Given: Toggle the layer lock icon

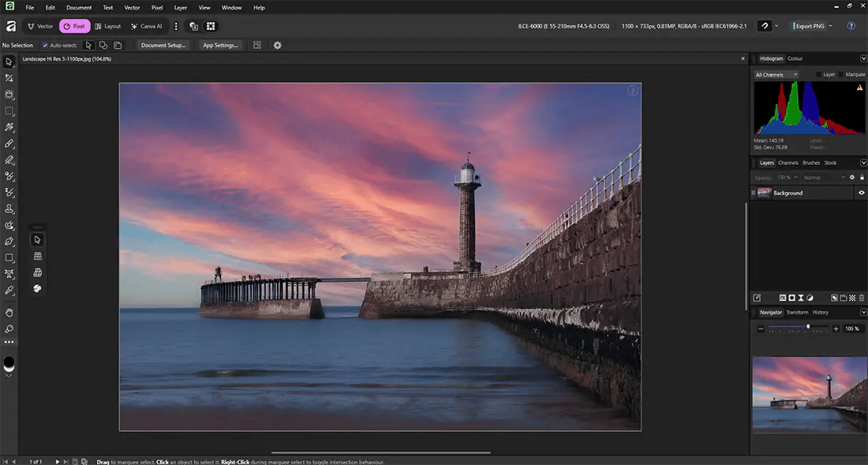Looking at the screenshot, I should point(862,178).
